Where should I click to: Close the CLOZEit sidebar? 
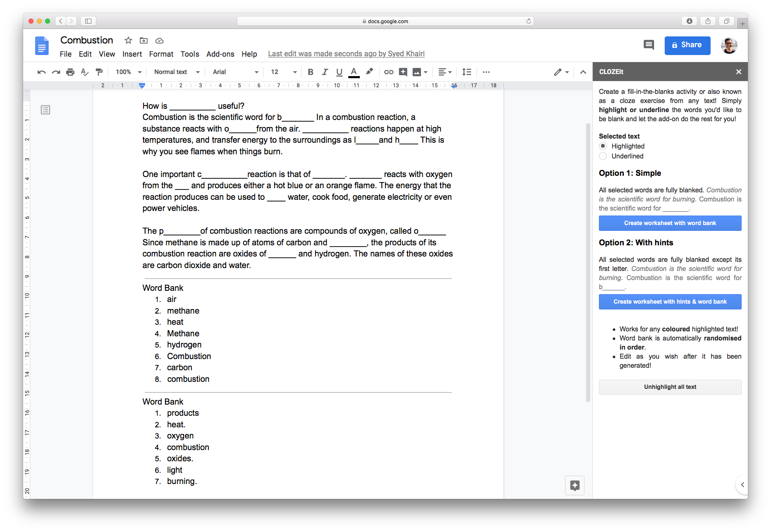(739, 72)
